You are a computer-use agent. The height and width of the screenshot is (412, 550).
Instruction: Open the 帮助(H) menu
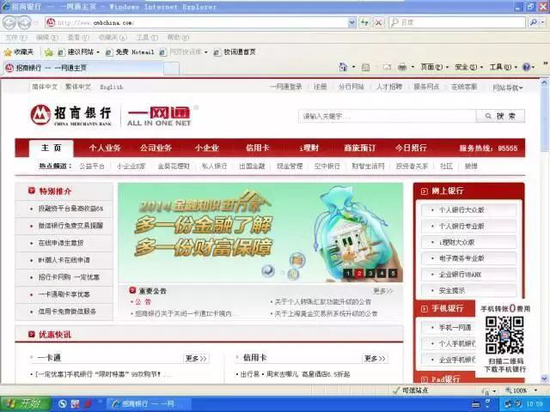pos(178,37)
